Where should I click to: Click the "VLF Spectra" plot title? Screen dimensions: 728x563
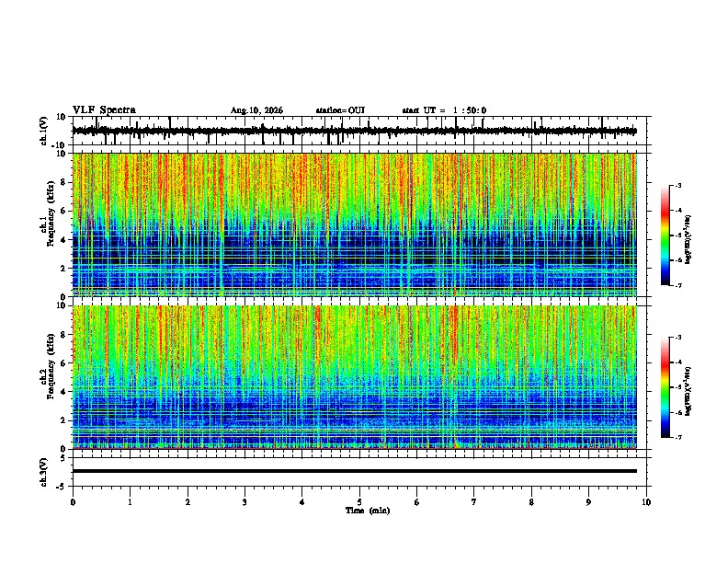(104, 110)
